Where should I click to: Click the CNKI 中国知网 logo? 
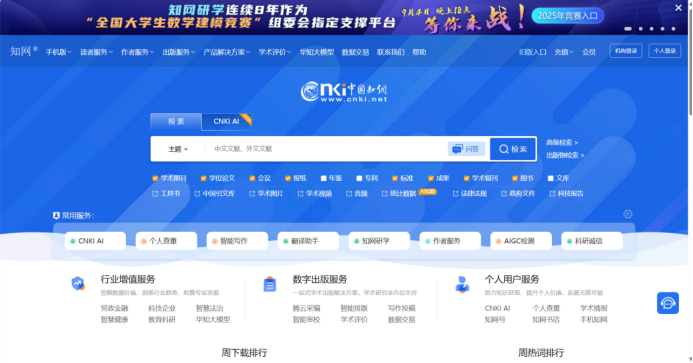[x=344, y=92]
